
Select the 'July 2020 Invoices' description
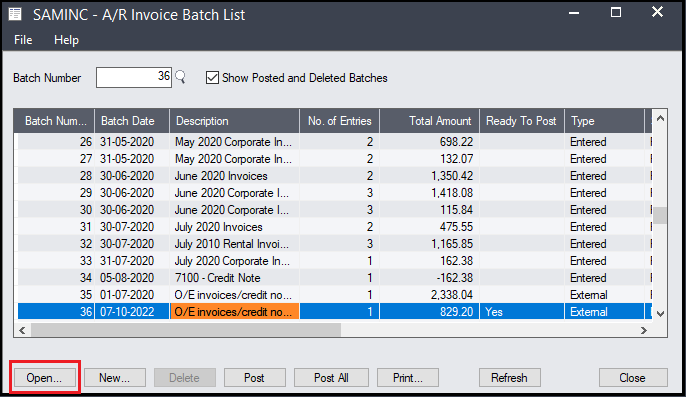[234, 227]
